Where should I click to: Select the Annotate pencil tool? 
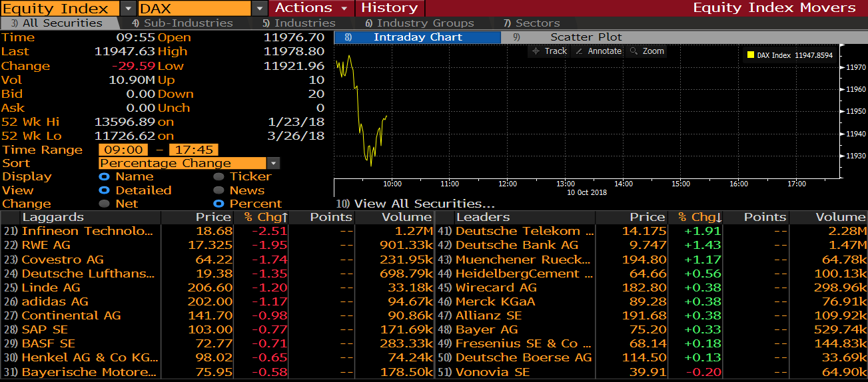tap(598, 51)
